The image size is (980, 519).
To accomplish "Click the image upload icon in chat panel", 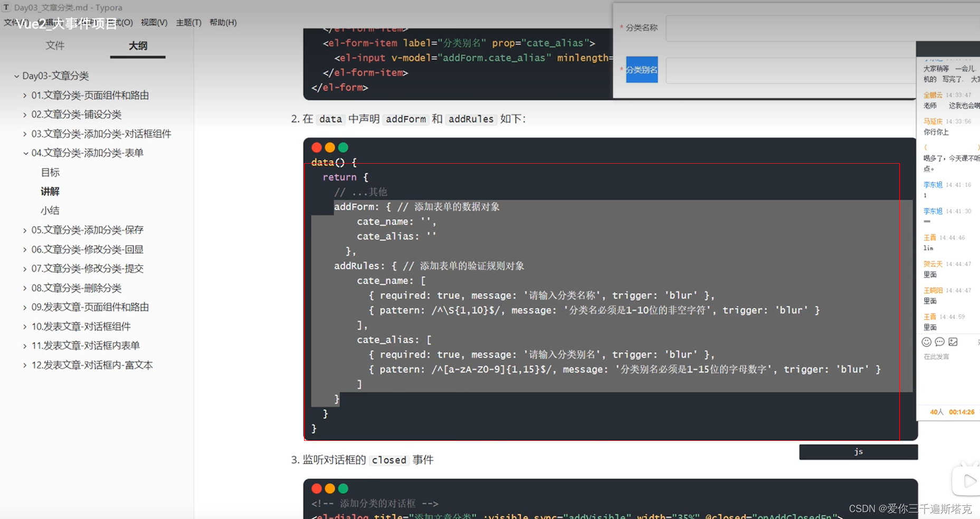I will click(953, 342).
